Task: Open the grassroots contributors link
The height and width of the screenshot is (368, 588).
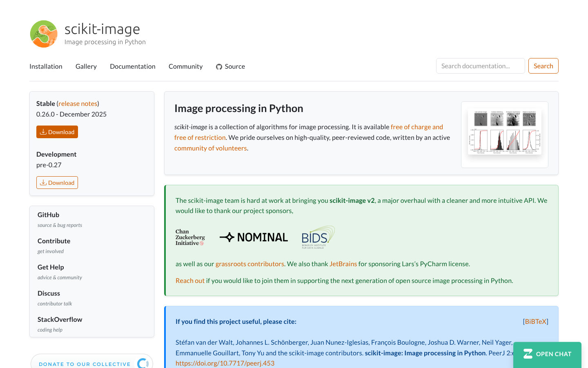Action: pos(250,264)
